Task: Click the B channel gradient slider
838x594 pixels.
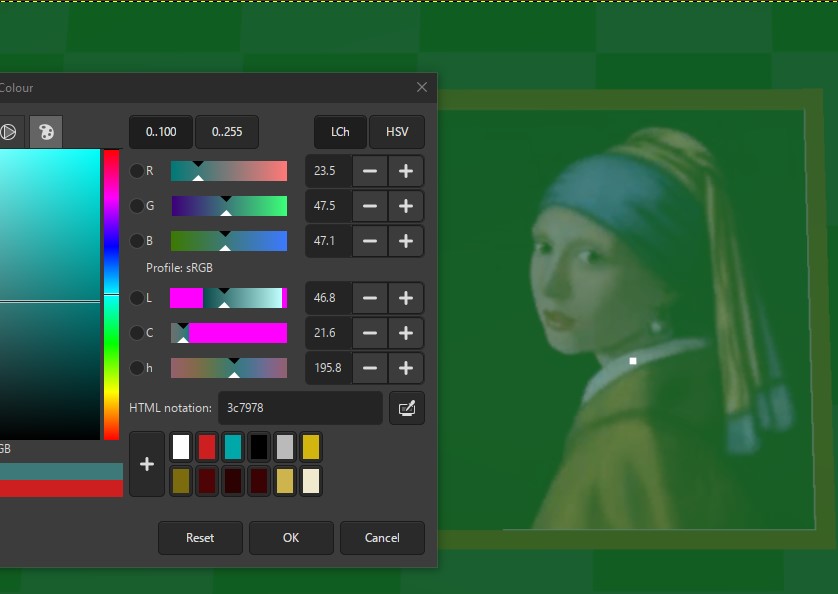Action: pyautogui.click(x=229, y=241)
